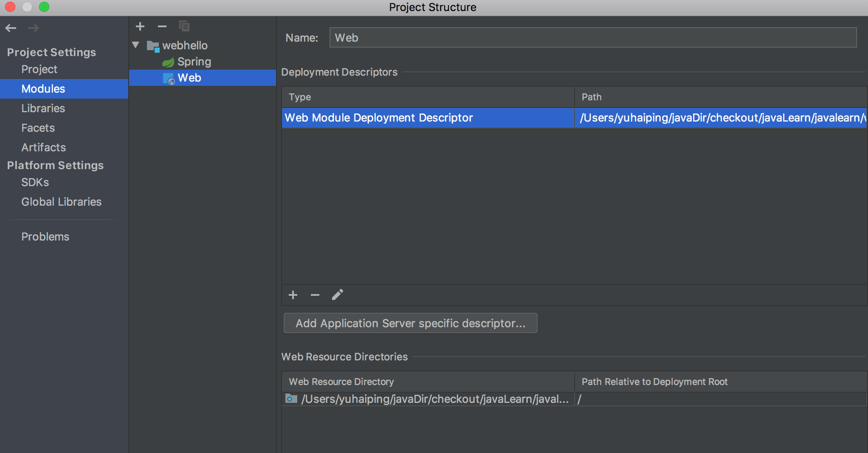Click the Type column header
This screenshot has width=868, height=453.
click(428, 97)
